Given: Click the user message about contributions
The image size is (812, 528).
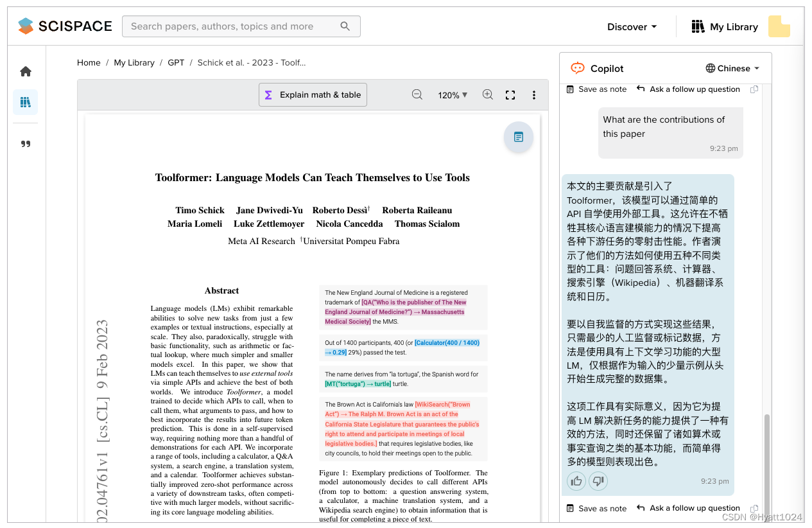Looking at the screenshot, I should [671, 132].
